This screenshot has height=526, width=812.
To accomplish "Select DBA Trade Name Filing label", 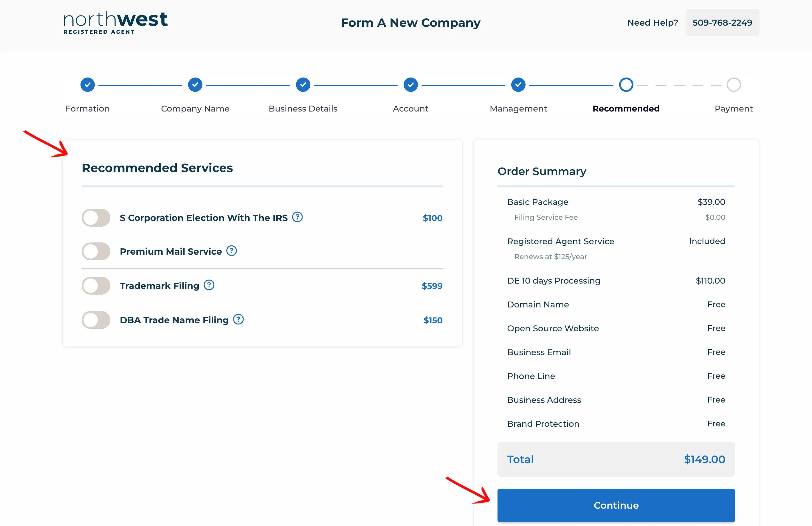I will [174, 320].
